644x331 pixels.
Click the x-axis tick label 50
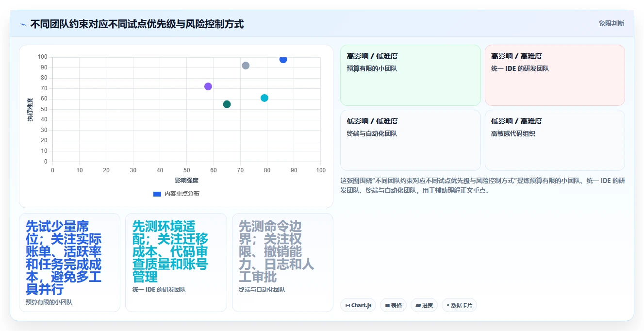[187, 170]
